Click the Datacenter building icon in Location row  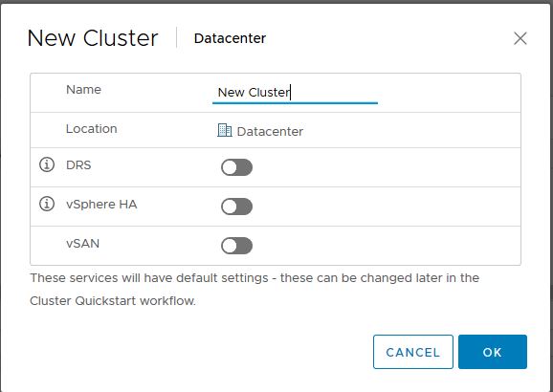coord(224,130)
